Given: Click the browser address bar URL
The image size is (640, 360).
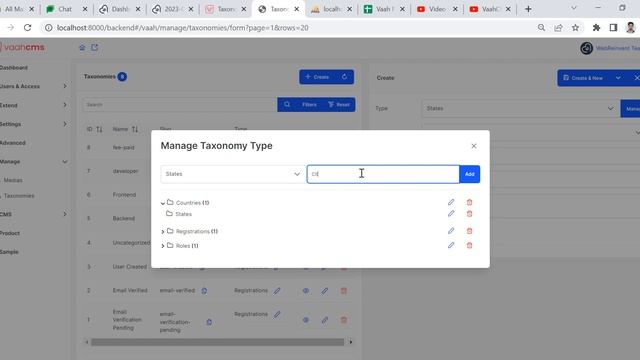Looking at the screenshot, I should point(182,28).
